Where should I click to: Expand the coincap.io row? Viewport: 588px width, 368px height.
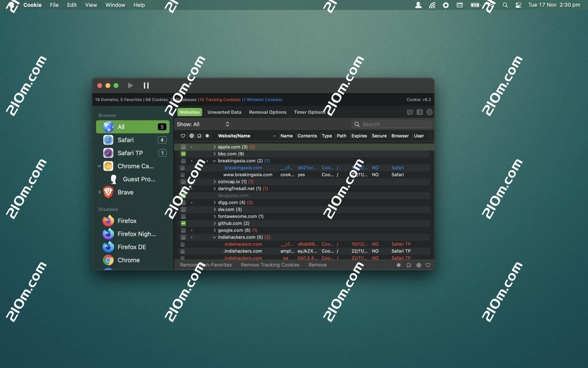point(214,182)
